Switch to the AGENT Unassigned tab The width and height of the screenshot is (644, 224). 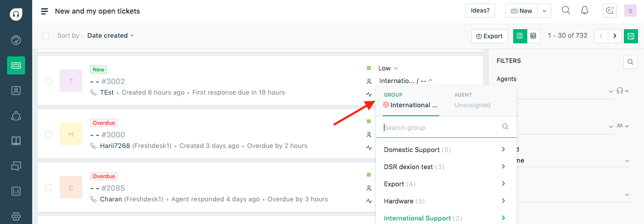[472, 100]
